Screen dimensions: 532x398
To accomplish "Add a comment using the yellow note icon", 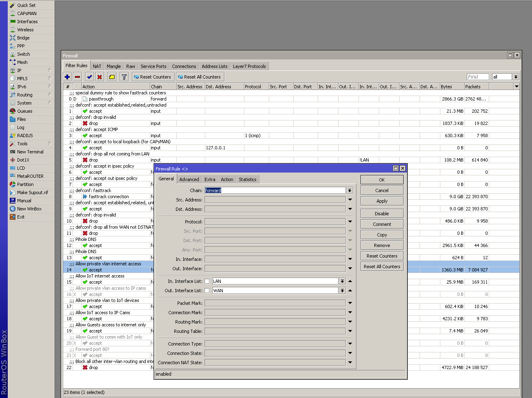I will [x=112, y=77].
